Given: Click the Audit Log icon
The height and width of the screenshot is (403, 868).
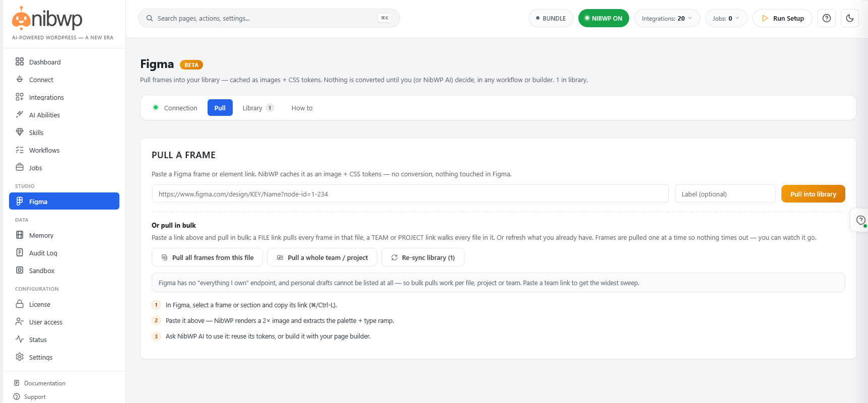Looking at the screenshot, I should tap(20, 252).
